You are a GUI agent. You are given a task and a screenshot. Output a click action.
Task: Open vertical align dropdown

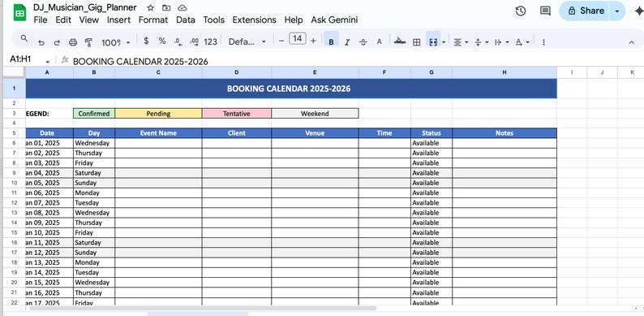(481, 42)
